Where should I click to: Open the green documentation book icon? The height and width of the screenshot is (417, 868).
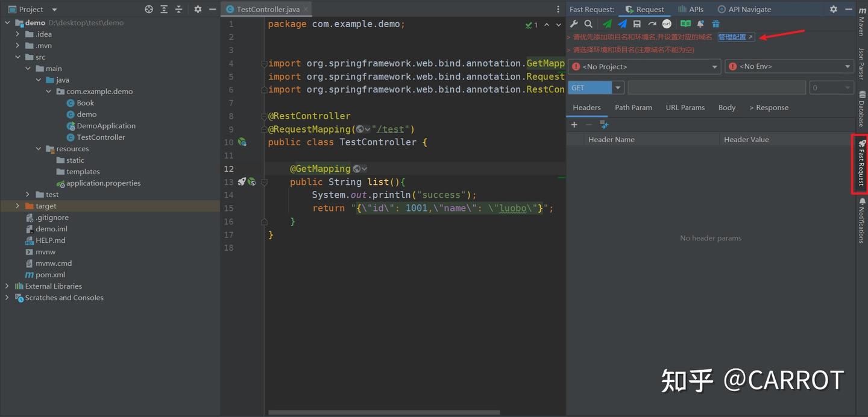tap(685, 24)
